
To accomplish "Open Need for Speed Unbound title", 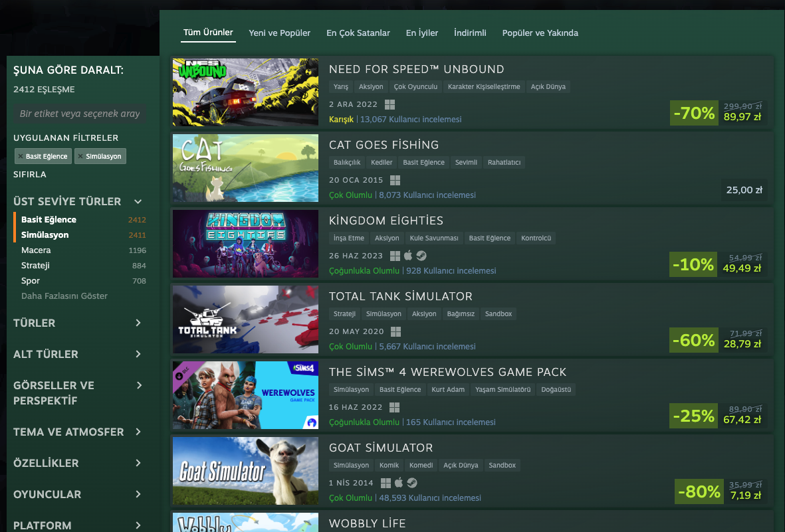I will coord(416,69).
